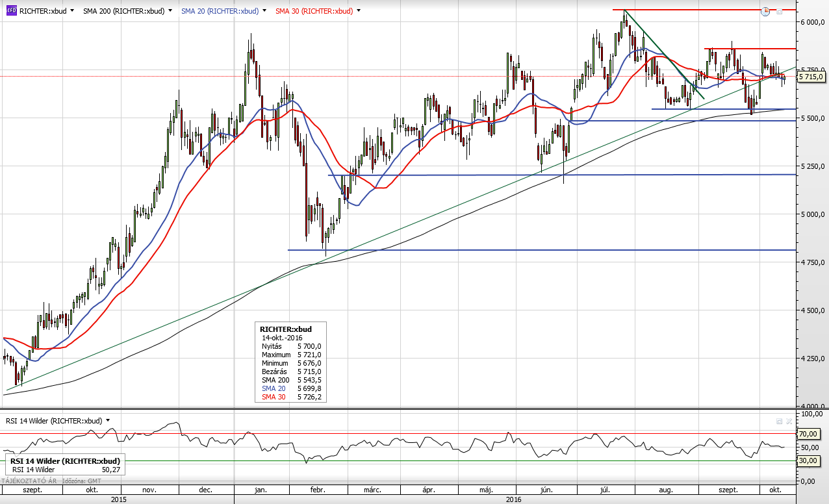Select the Nyitás 5 700,0 row in data box

tap(291, 346)
